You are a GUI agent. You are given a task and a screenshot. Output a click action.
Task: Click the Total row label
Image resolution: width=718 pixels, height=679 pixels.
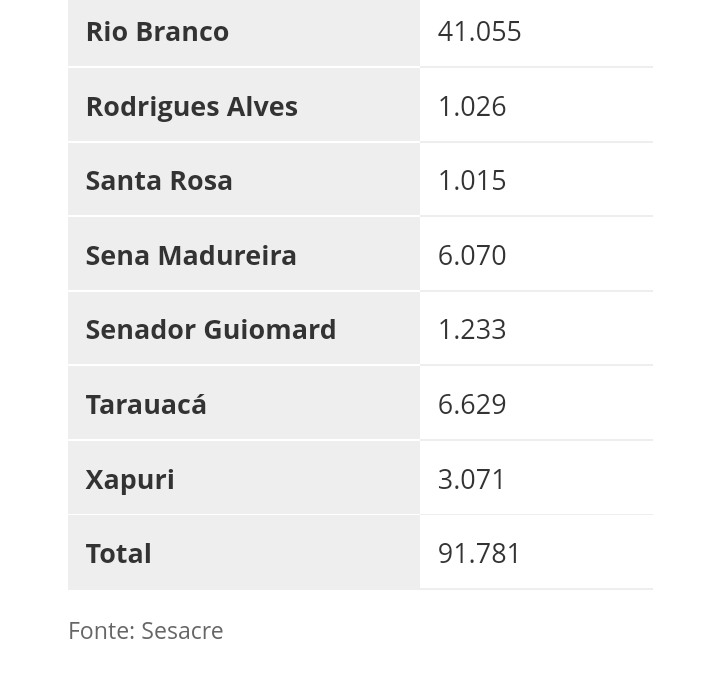(118, 553)
